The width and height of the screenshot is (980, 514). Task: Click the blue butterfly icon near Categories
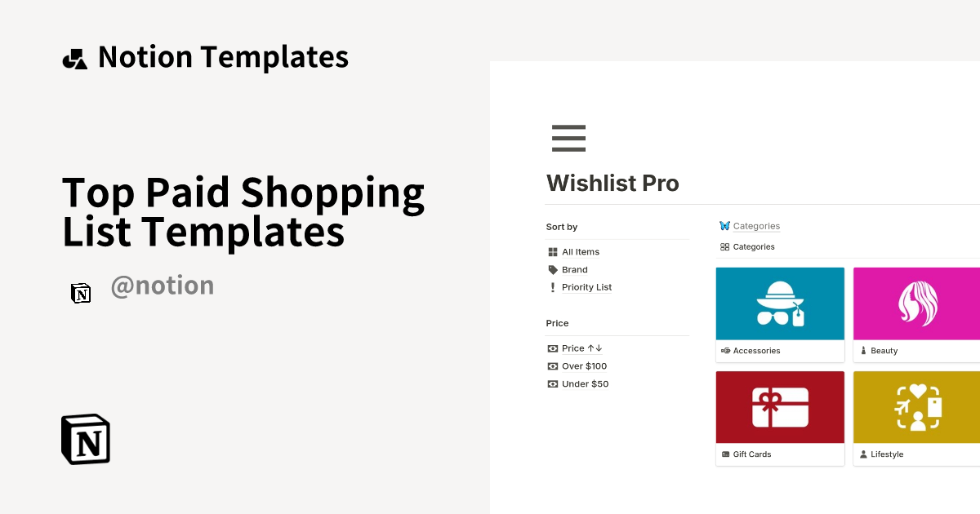point(724,225)
